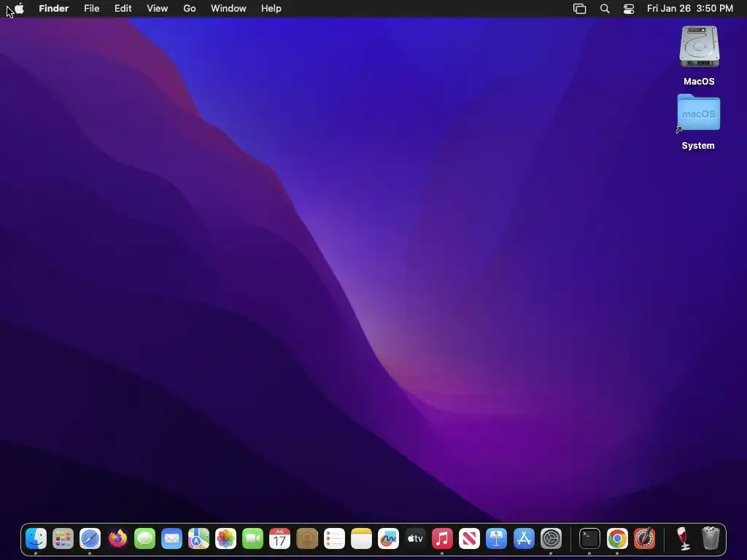Open Spotlight search

pos(605,9)
